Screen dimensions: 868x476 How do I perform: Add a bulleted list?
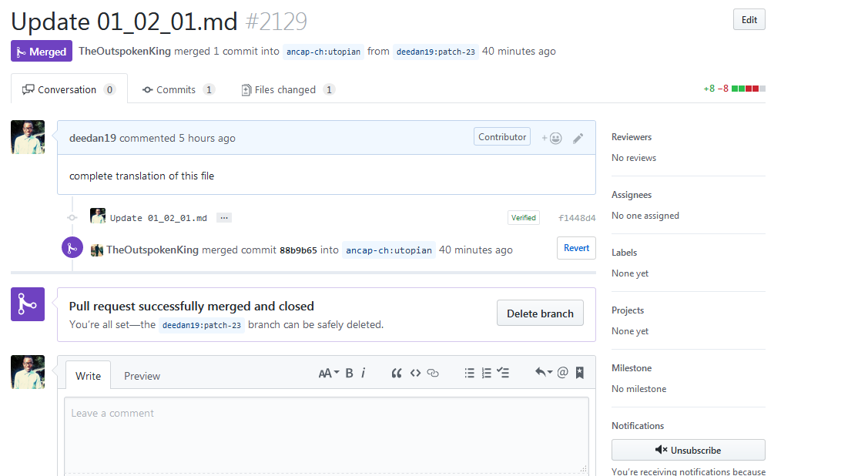(470, 373)
